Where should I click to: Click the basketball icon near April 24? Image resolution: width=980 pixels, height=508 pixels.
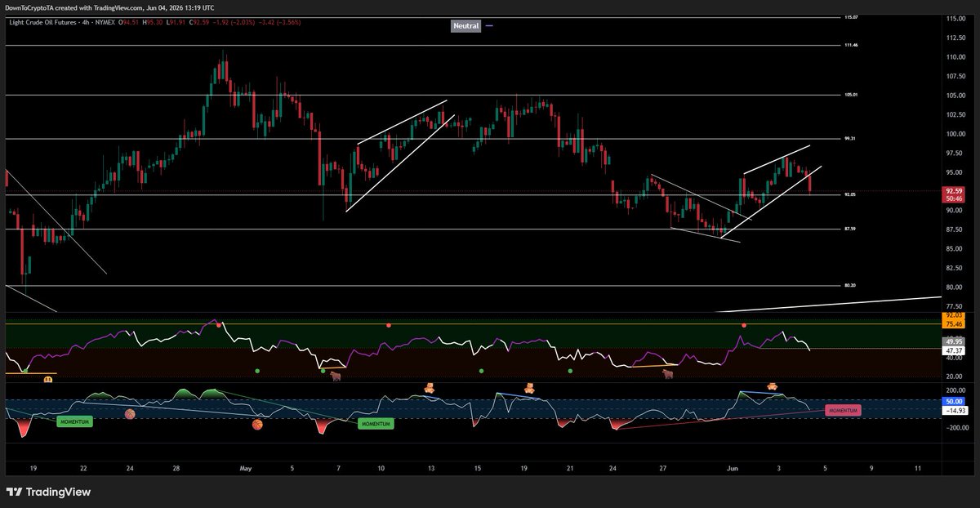(130, 414)
